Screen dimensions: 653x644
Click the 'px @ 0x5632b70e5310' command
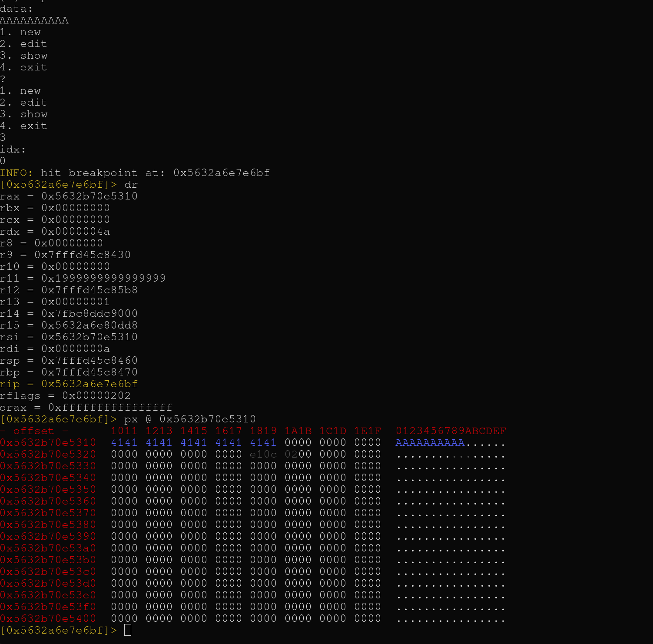click(x=190, y=419)
